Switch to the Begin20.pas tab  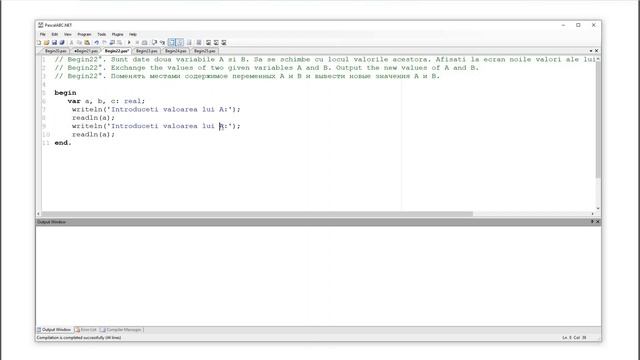coord(56,51)
